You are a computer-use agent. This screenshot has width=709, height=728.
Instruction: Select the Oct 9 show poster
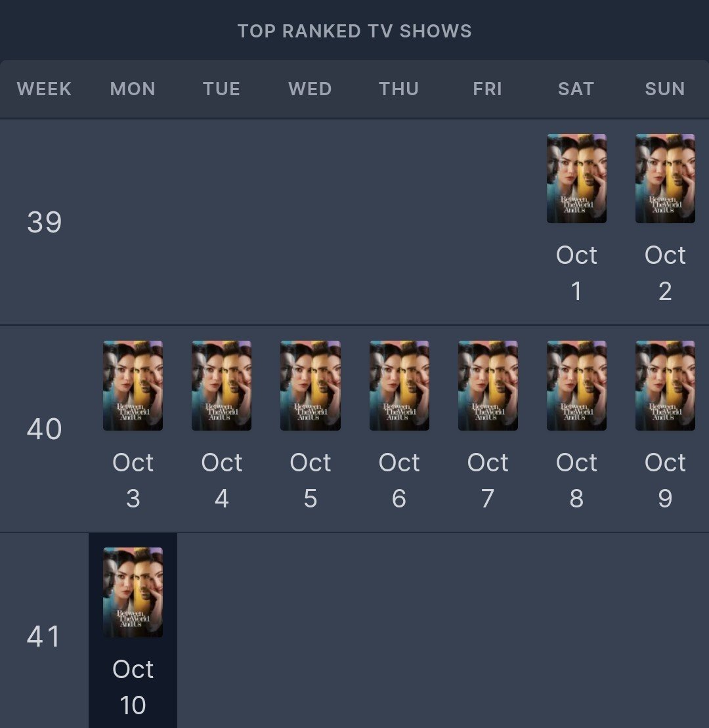coord(665,385)
